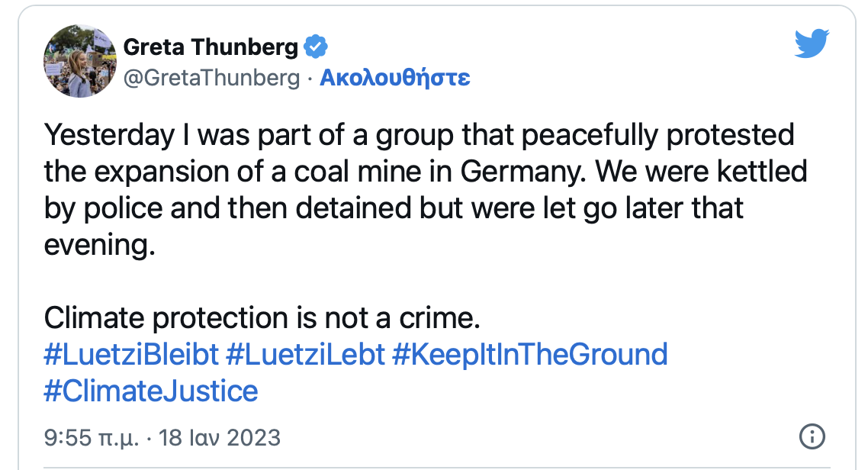Click the Greta Thunberg display name
This screenshot has height=470, width=868.
(x=211, y=47)
